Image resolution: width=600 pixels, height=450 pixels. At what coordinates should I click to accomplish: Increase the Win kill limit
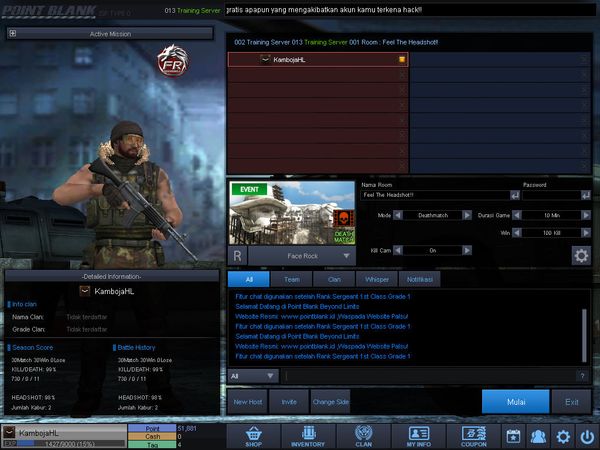586,233
